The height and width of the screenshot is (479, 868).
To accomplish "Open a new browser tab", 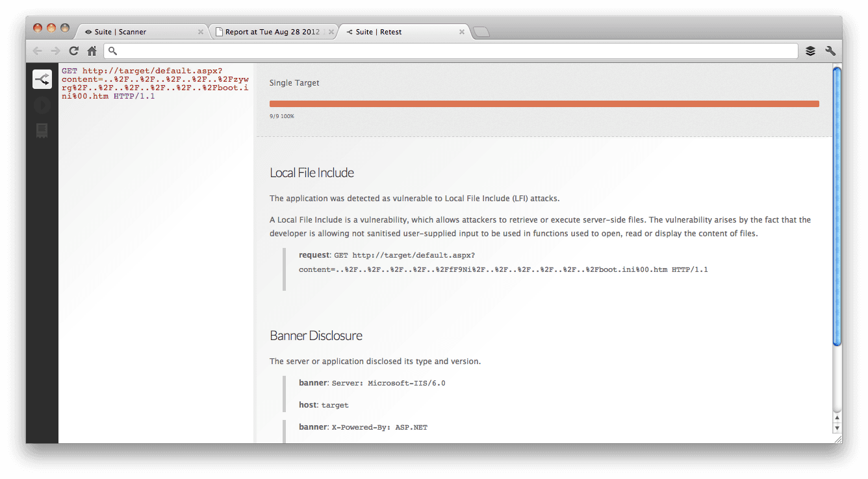I will [481, 32].
